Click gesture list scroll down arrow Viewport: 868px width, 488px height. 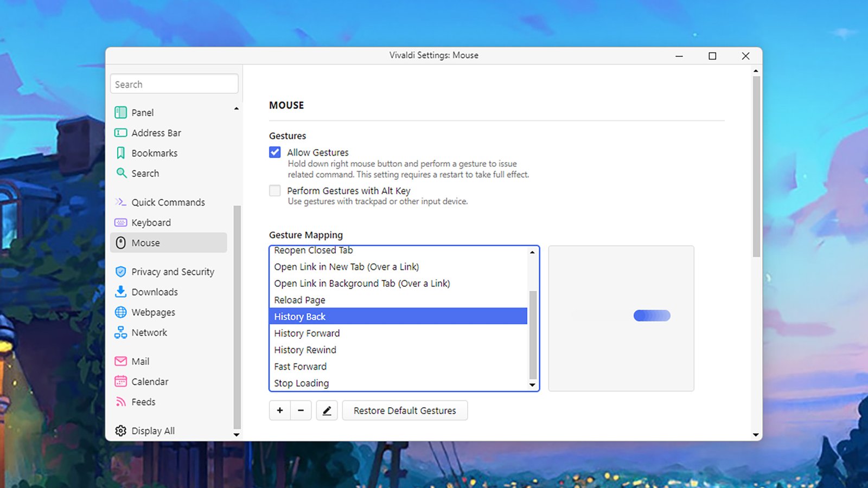(x=532, y=385)
